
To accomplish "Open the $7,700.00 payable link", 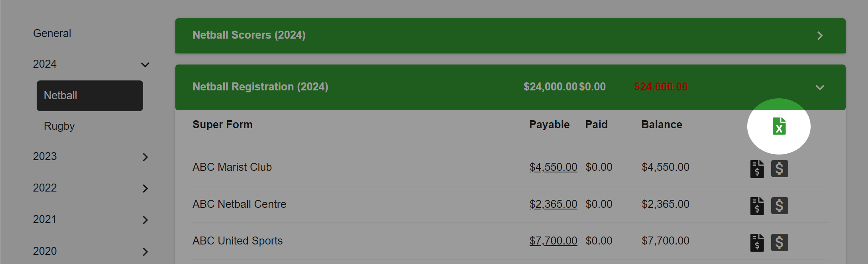I will point(553,241).
